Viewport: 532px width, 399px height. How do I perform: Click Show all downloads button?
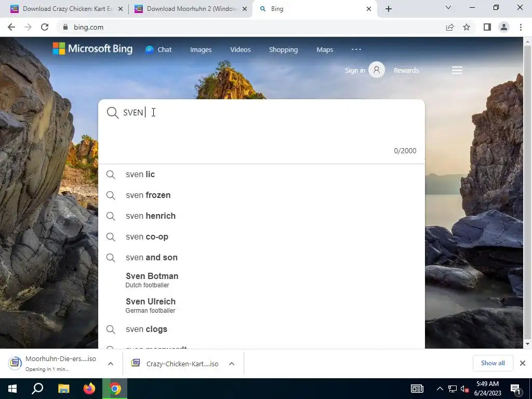pyautogui.click(x=493, y=363)
